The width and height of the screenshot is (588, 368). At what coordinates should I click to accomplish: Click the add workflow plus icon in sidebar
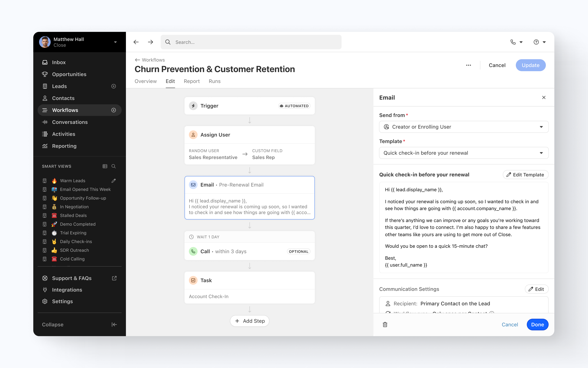click(x=113, y=110)
